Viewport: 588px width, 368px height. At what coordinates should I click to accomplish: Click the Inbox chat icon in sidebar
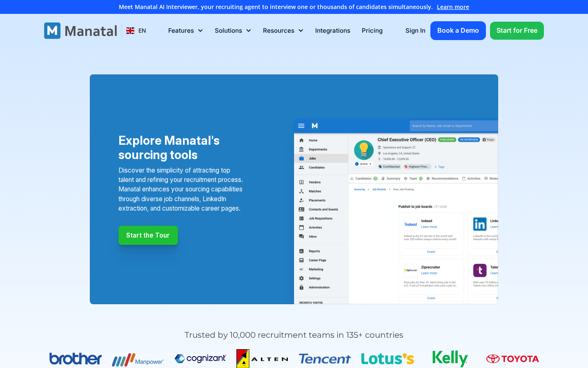tap(301, 236)
